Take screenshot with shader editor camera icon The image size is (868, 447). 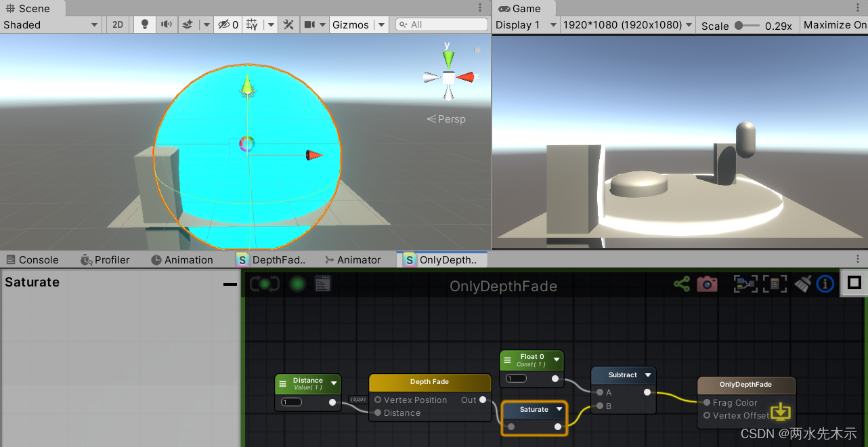707,284
